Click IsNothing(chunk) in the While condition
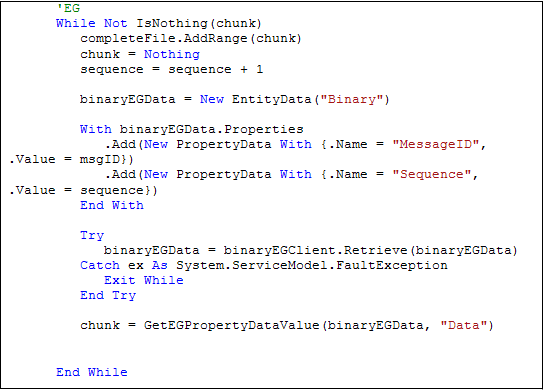The width and height of the screenshot is (543, 390). click(x=198, y=24)
